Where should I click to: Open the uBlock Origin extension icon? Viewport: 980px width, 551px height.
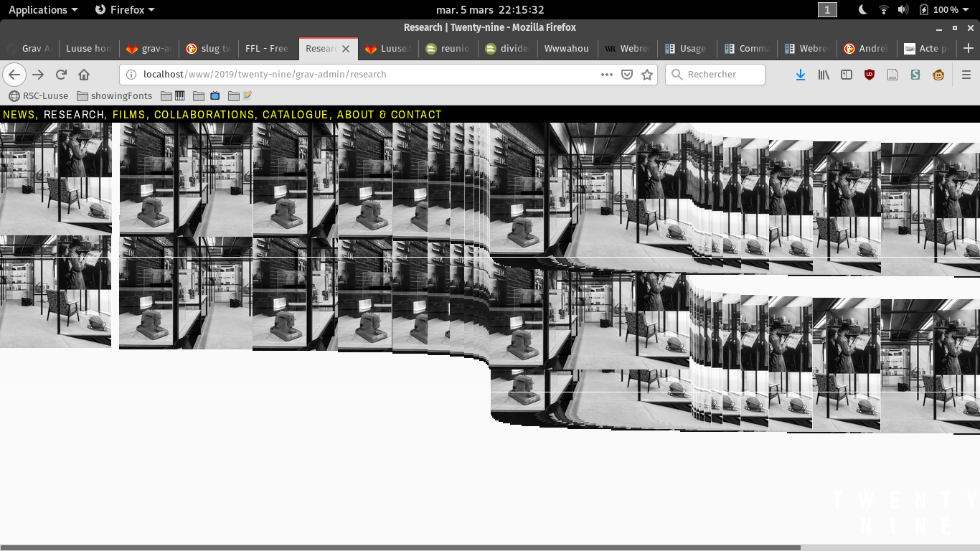click(x=870, y=75)
